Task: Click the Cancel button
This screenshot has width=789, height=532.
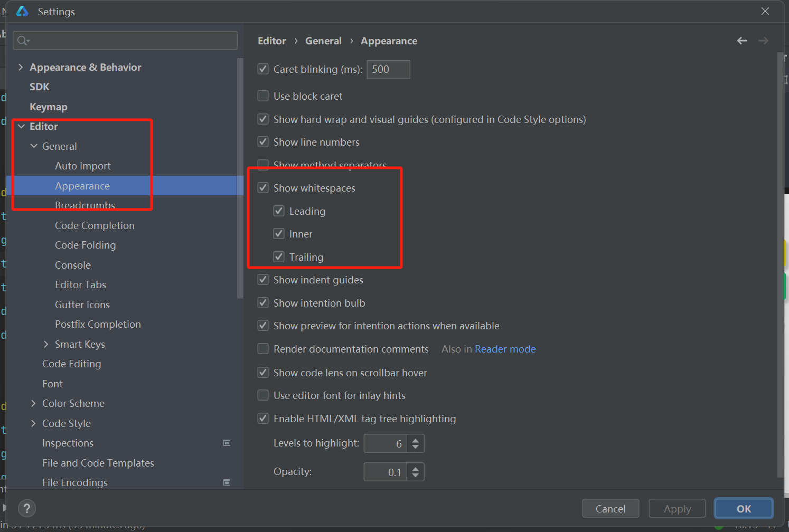Action: 610,509
